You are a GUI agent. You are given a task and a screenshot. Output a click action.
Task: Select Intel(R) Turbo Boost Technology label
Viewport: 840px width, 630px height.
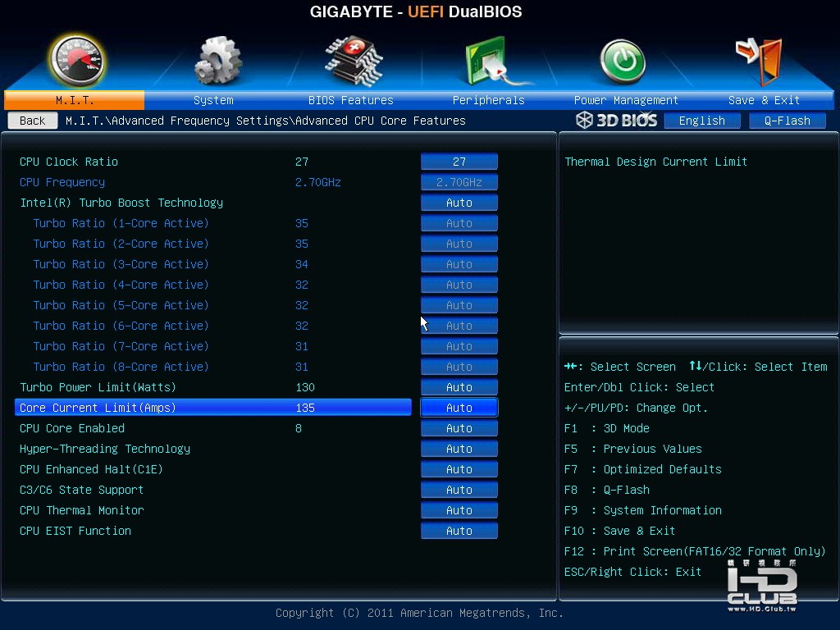(121, 203)
